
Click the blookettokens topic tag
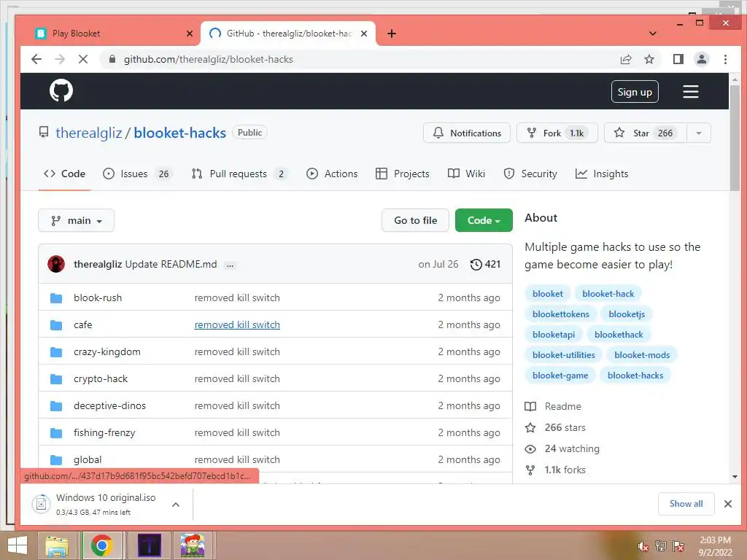[x=561, y=314]
